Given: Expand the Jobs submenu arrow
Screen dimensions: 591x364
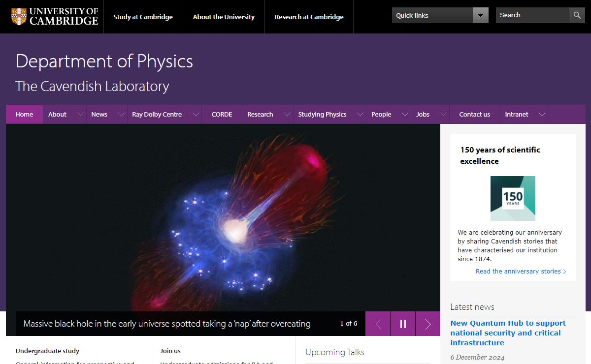Looking at the screenshot, I should point(443,114).
